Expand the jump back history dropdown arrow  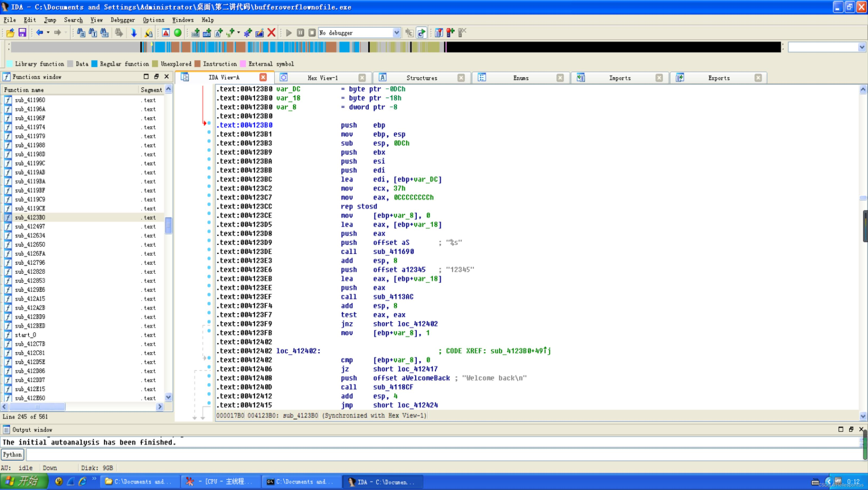pyautogui.click(x=48, y=33)
